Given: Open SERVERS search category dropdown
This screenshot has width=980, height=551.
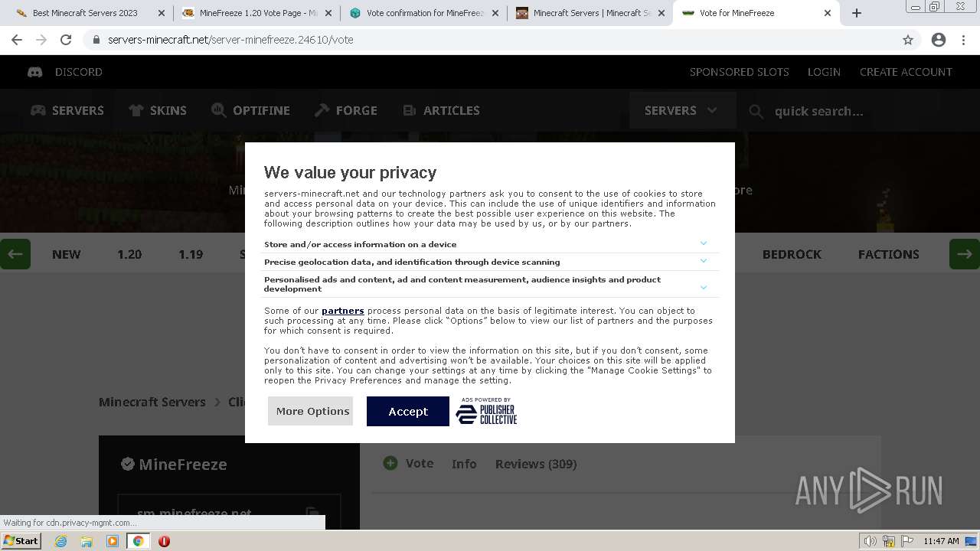Looking at the screenshot, I should [x=681, y=110].
